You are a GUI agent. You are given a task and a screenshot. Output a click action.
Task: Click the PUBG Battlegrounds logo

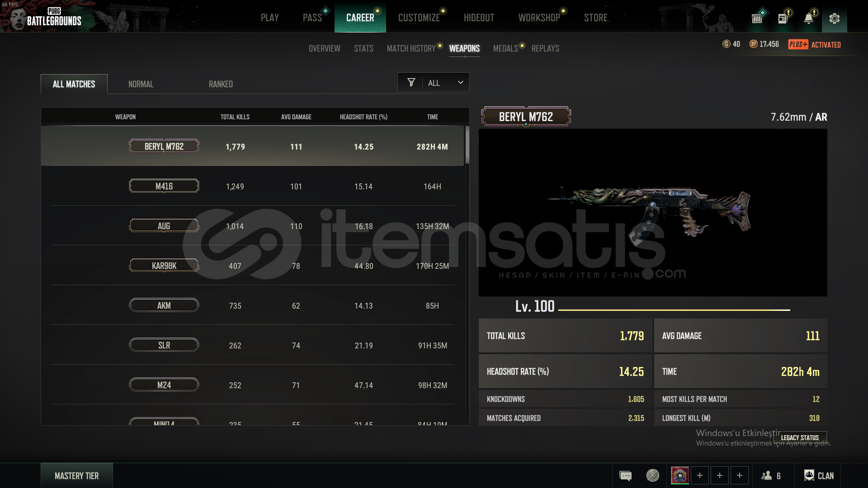(54, 17)
